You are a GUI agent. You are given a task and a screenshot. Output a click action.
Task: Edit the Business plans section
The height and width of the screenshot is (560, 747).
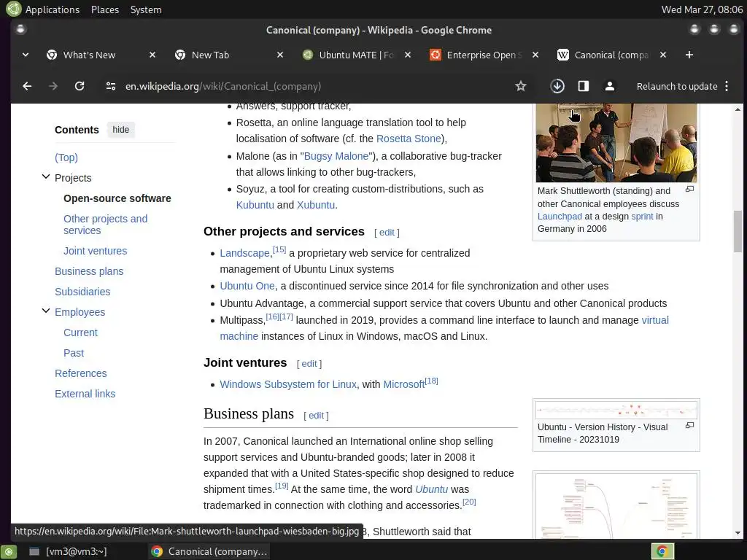coord(317,415)
